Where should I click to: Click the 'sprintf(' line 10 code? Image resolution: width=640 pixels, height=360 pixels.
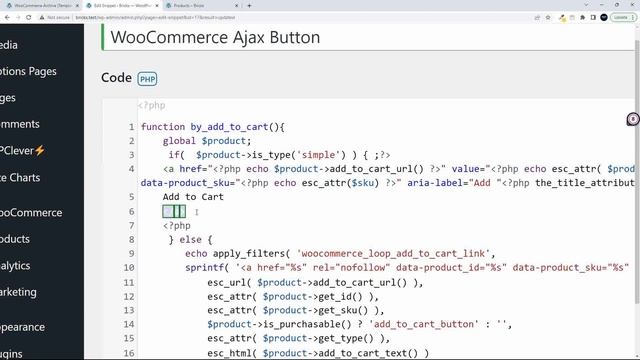[207, 268]
